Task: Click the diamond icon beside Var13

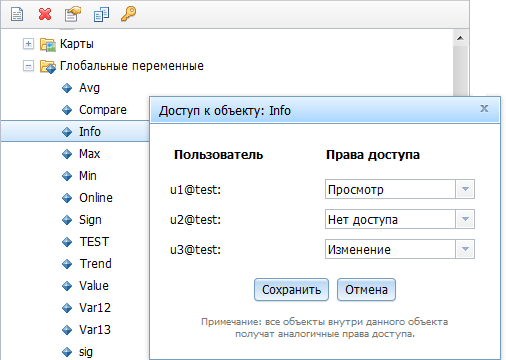Action: pyautogui.click(x=67, y=330)
